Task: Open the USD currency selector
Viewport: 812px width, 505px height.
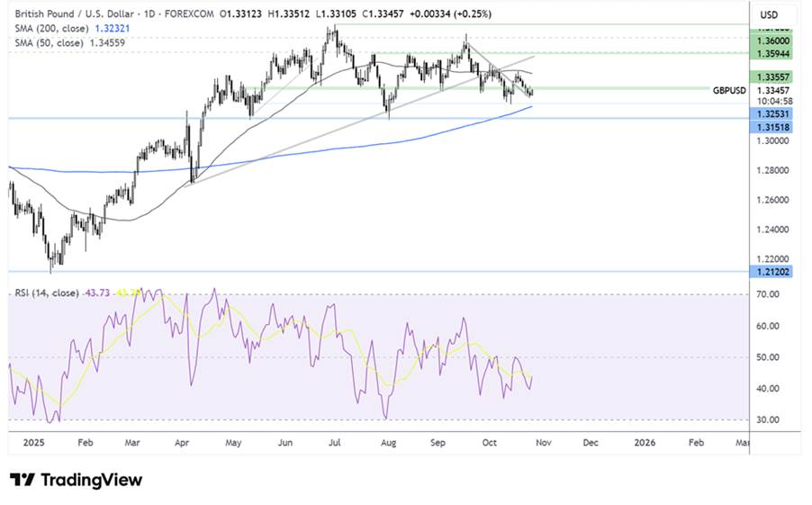Action: [x=769, y=14]
